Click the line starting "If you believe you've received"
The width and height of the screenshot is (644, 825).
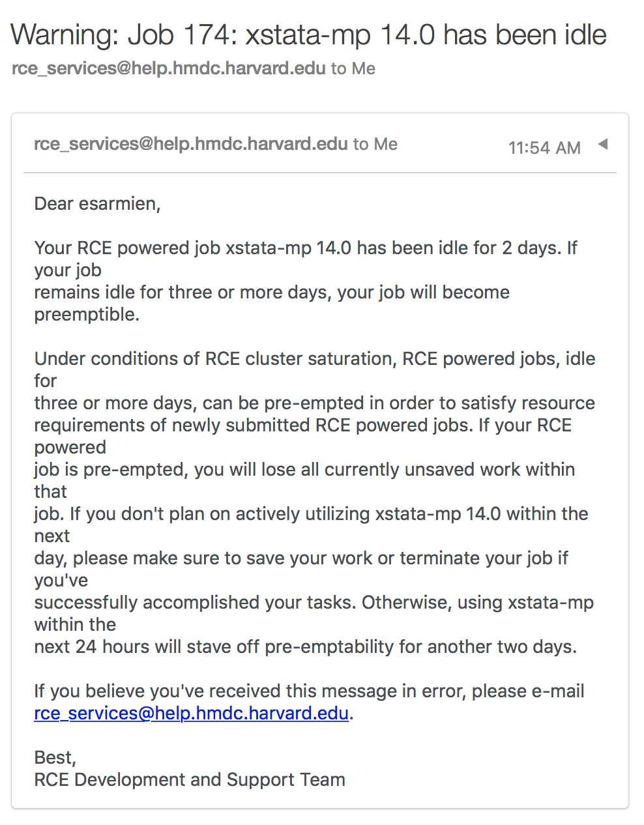click(310, 691)
